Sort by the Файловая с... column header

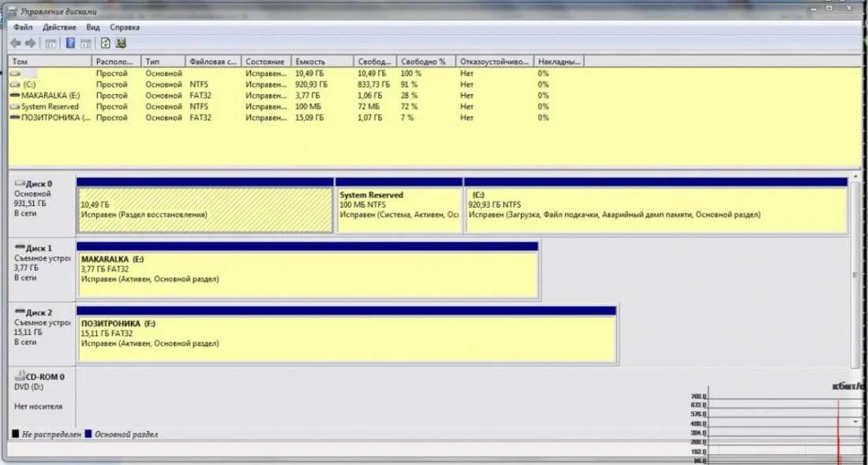[213, 62]
